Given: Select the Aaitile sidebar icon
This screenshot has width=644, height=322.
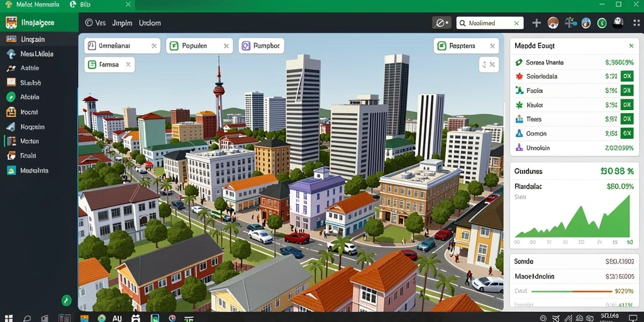Looking at the screenshot, I should (x=11, y=68).
